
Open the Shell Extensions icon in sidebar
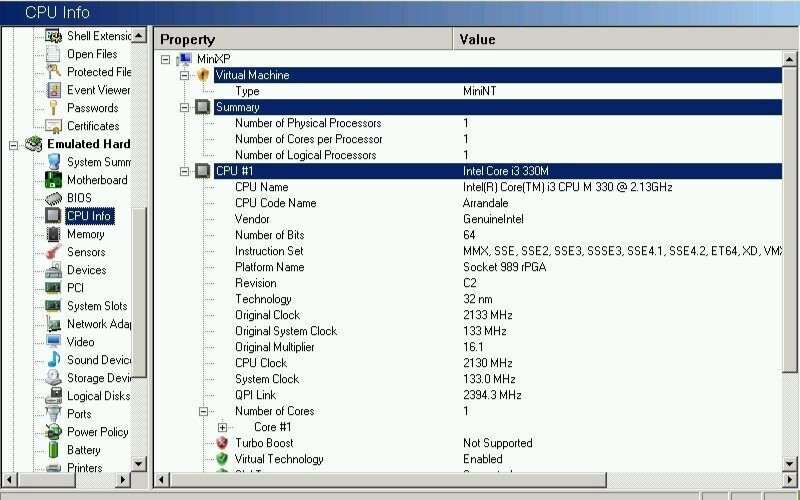tap(53, 36)
